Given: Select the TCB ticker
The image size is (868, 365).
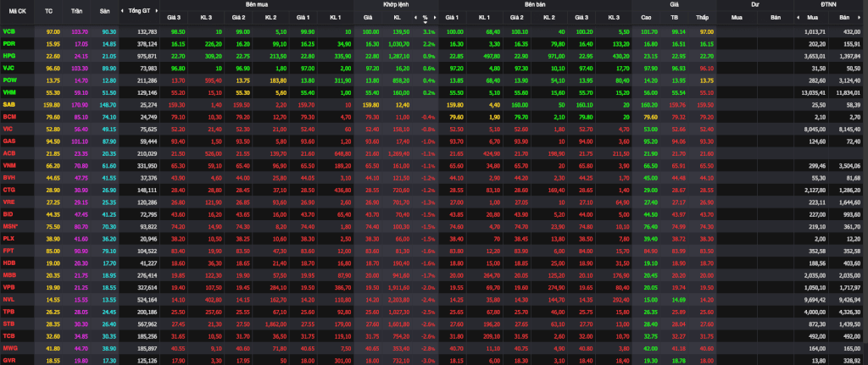Looking at the screenshot, I should tap(8, 335).
